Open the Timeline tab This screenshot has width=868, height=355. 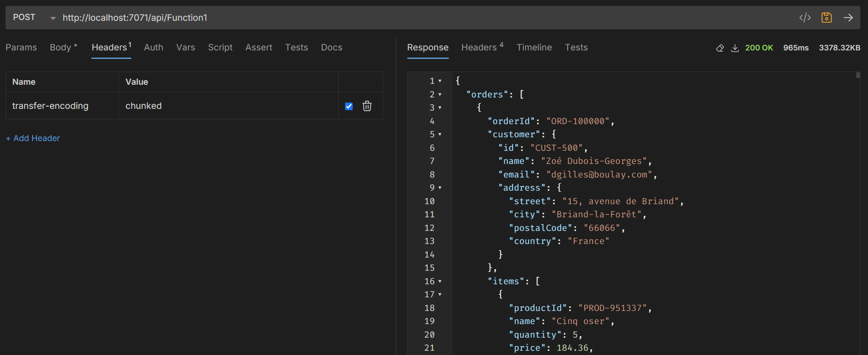[x=534, y=47]
